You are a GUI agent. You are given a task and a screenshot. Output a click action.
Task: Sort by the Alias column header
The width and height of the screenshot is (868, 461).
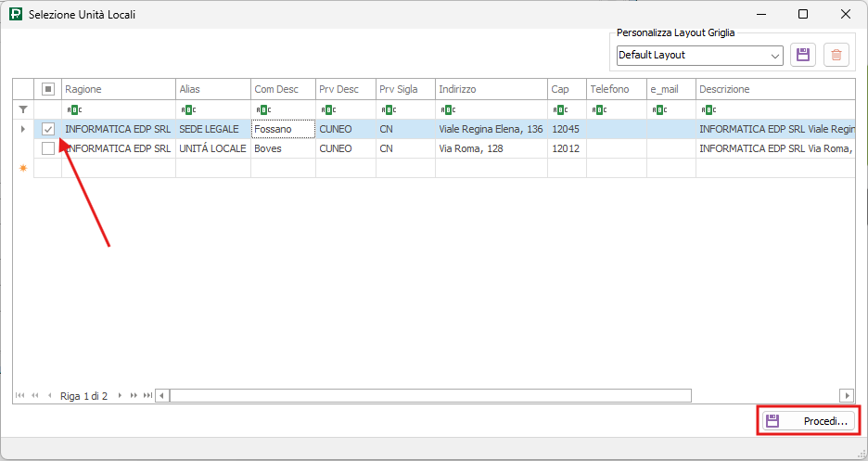(212, 89)
